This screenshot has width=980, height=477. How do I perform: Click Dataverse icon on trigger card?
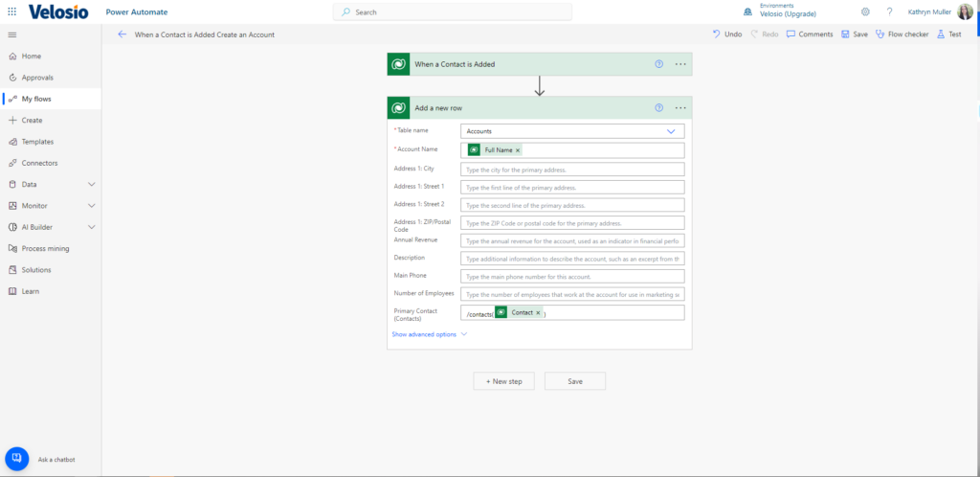[398, 64]
